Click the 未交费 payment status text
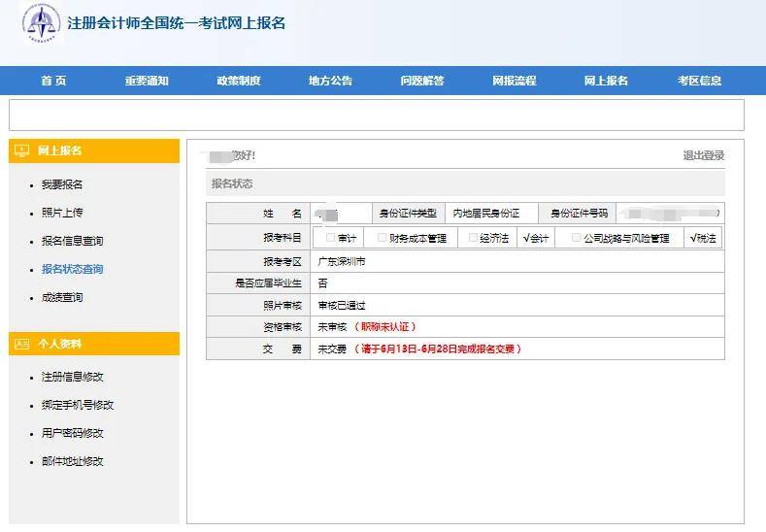 click(332, 349)
